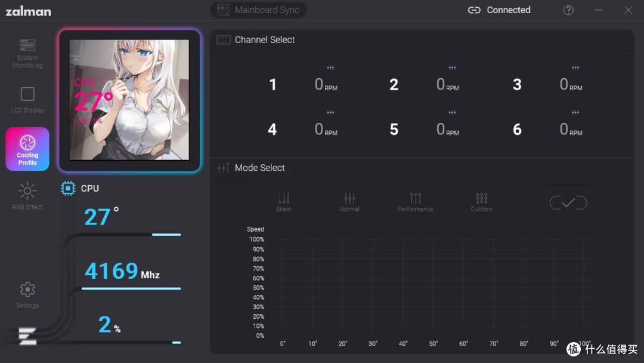This screenshot has height=363, width=644.
Task: Open the three-dot options above channel 1 RPM
Action: tap(330, 67)
